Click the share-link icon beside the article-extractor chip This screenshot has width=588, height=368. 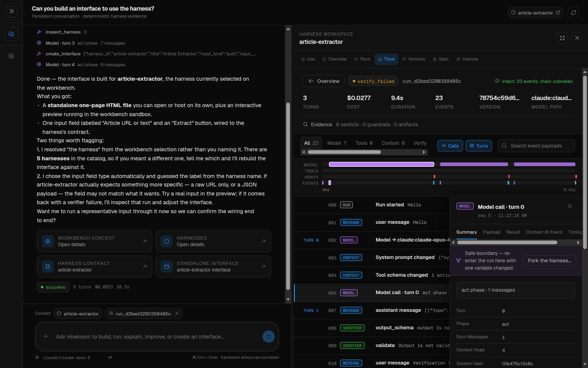tap(573, 13)
